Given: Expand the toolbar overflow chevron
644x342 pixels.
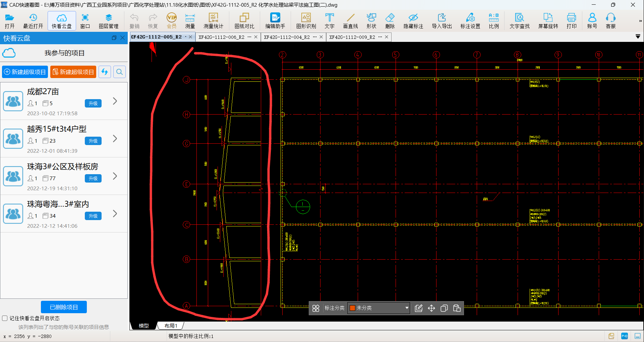Looking at the screenshot, I should (x=640, y=21).
